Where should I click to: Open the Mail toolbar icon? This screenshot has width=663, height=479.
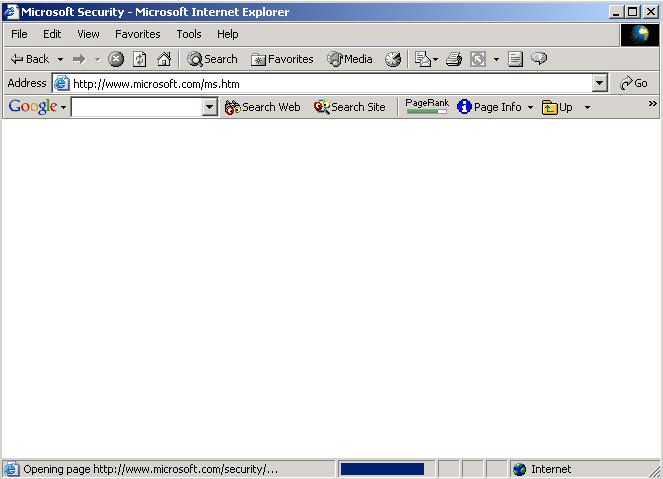[423, 59]
